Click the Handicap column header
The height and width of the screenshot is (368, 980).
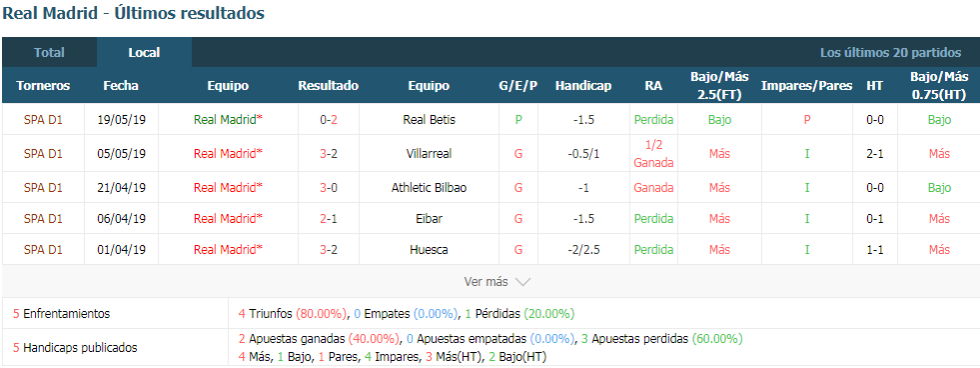pos(583,86)
